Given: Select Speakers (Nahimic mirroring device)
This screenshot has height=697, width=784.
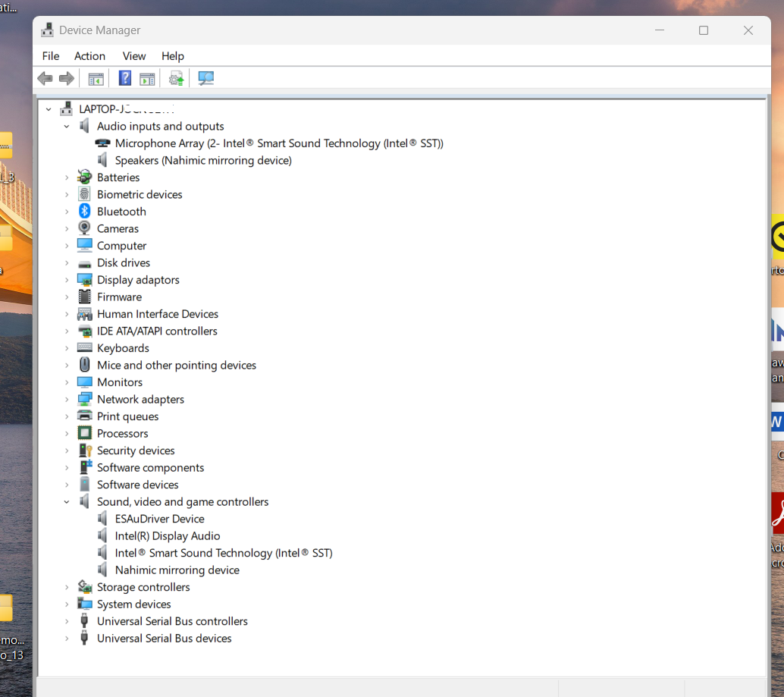Looking at the screenshot, I should click(202, 160).
